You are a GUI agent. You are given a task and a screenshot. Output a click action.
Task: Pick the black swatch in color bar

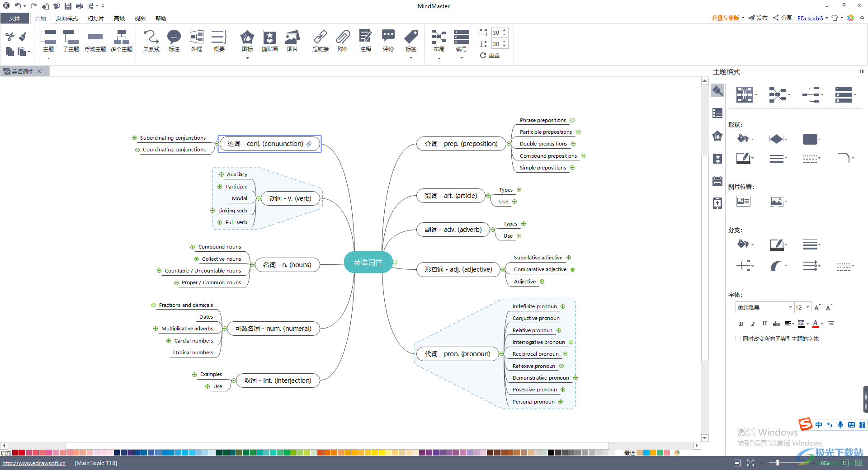[x=551, y=452]
